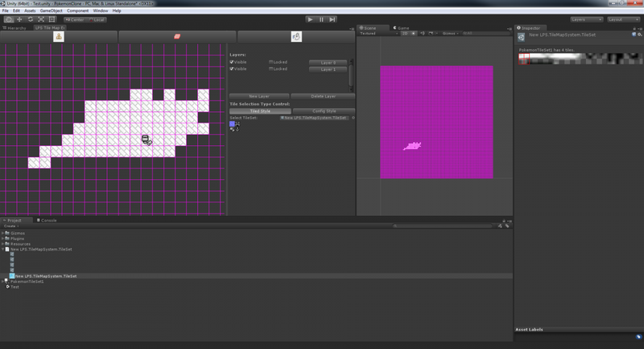The image size is (644, 349).
Task: Open the File menu
Action: pos(6,10)
